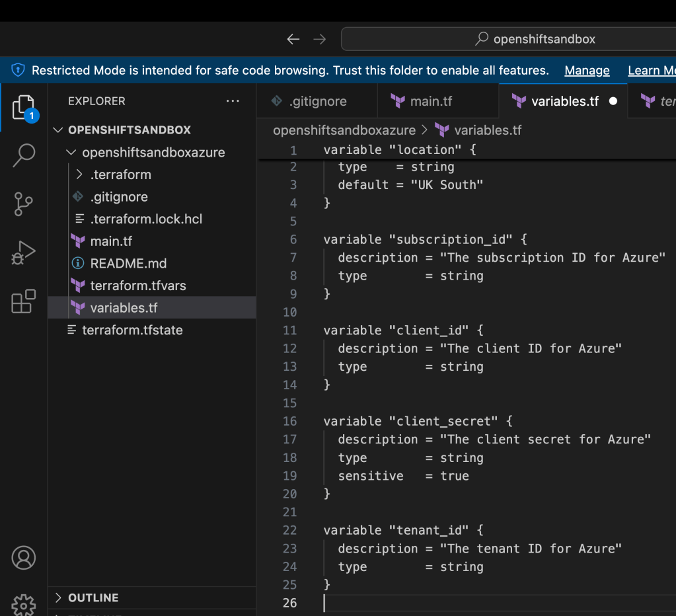
Task: Click the lines icon beside .terraform.lock.hcl
Action: 80,219
